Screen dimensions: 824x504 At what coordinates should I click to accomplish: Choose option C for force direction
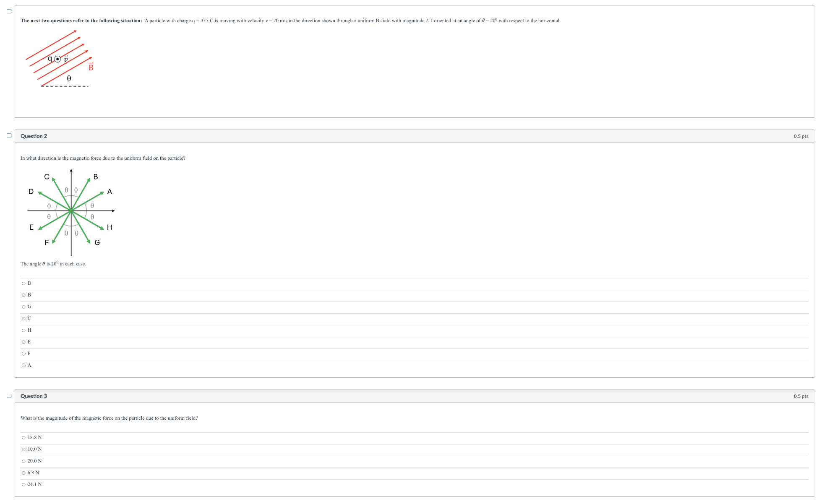coord(23,319)
